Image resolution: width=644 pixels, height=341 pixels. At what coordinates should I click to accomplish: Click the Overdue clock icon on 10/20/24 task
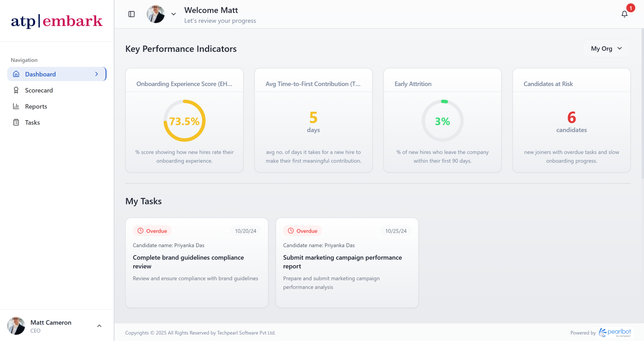pos(140,231)
